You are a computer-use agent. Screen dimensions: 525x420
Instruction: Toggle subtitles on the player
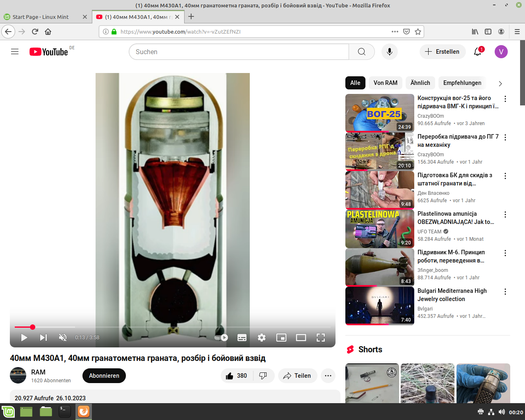pos(242,338)
